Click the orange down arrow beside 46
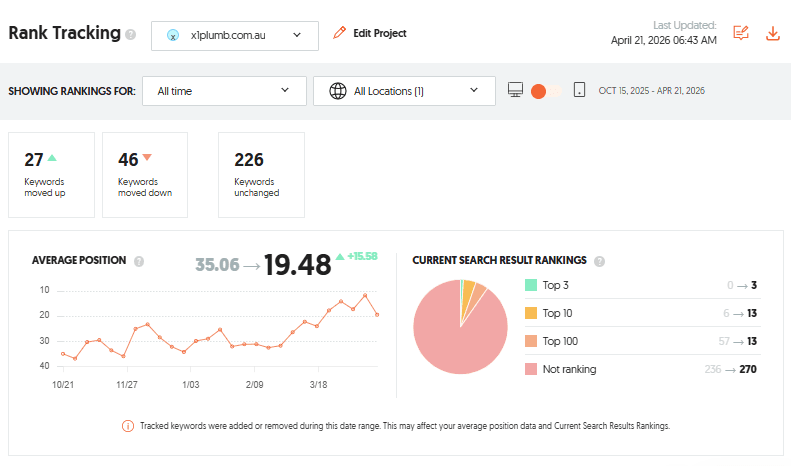The height and width of the screenshot is (466, 791). click(x=147, y=157)
